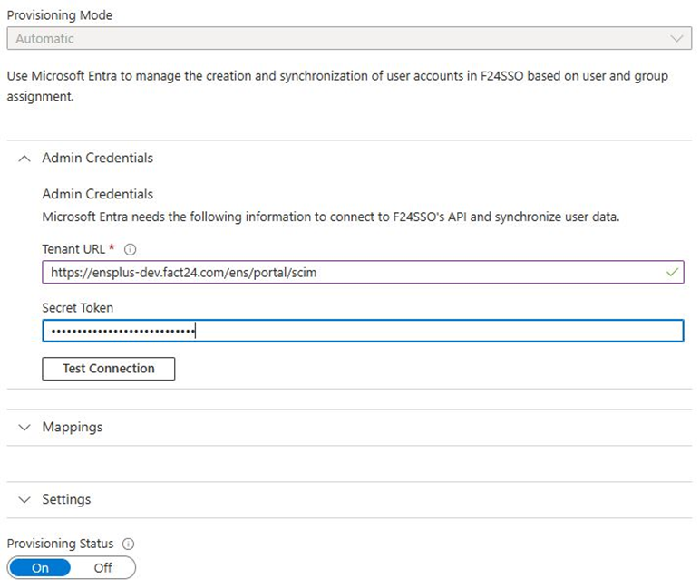The image size is (700, 588).
Task: Collapse the Admin Credentials section using its chevron
Action: (x=24, y=158)
